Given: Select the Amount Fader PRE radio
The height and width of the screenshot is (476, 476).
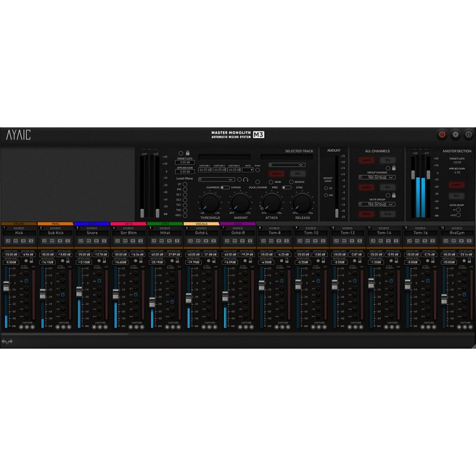Looking at the screenshot, I should (325, 195).
